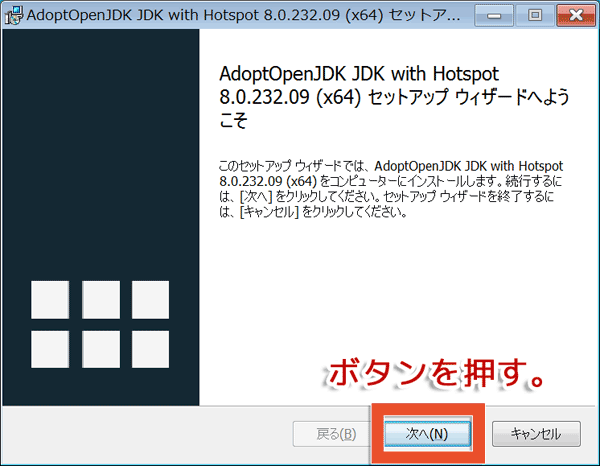This screenshot has height=466, width=600.
Task: Maximize the setup wizard window
Action: tap(535, 15)
